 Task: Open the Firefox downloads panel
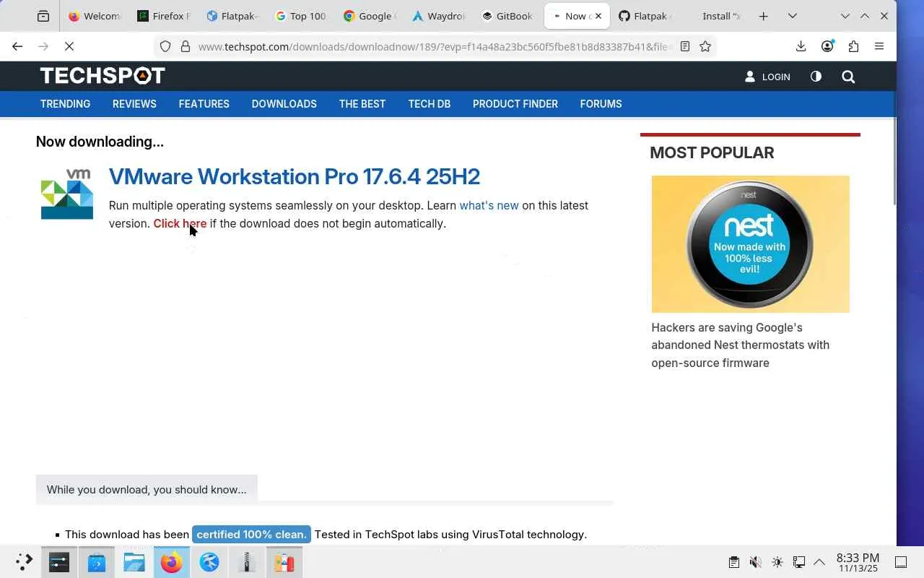click(801, 46)
